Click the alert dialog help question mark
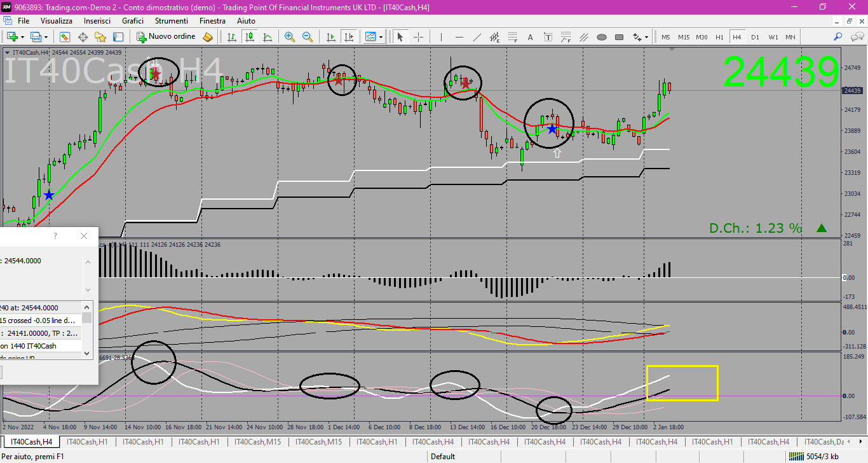Screen dimensions: 868x463 coord(55,236)
